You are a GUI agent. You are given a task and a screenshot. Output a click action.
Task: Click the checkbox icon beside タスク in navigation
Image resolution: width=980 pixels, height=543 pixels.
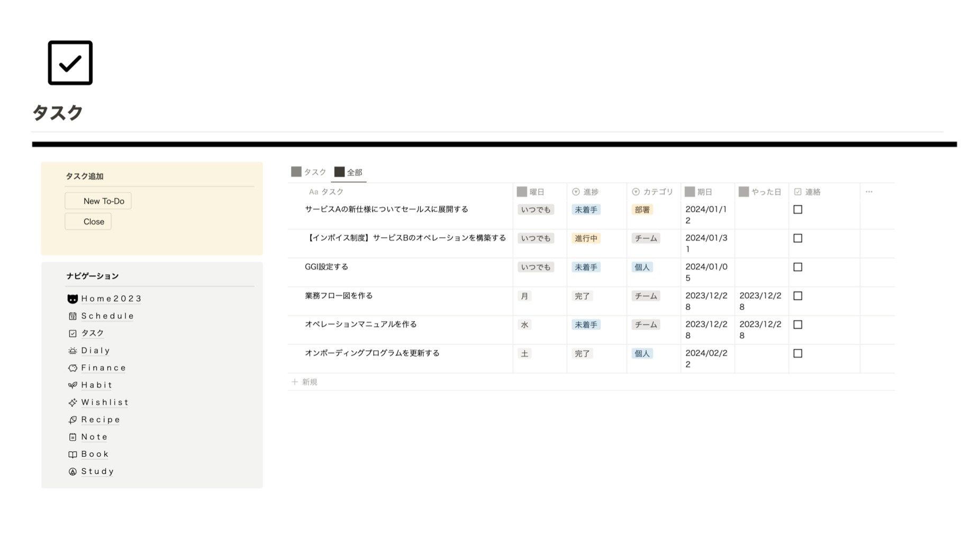pyautogui.click(x=72, y=333)
